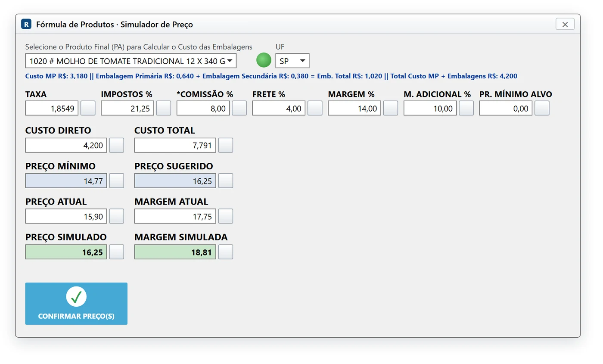The image size is (603, 364).
Task: Focus the PREÇO ATUAL field showing 15,90
Action: pos(66,216)
